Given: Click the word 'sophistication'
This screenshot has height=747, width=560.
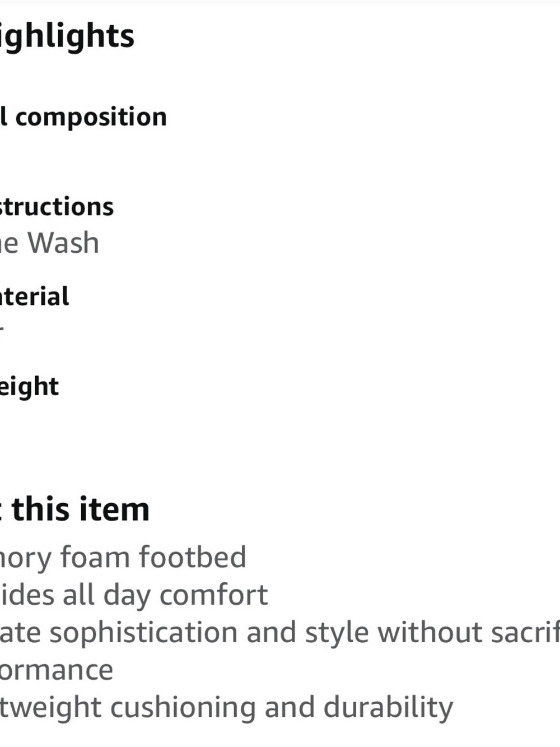Looking at the screenshot, I should pyautogui.click(x=143, y=633).
